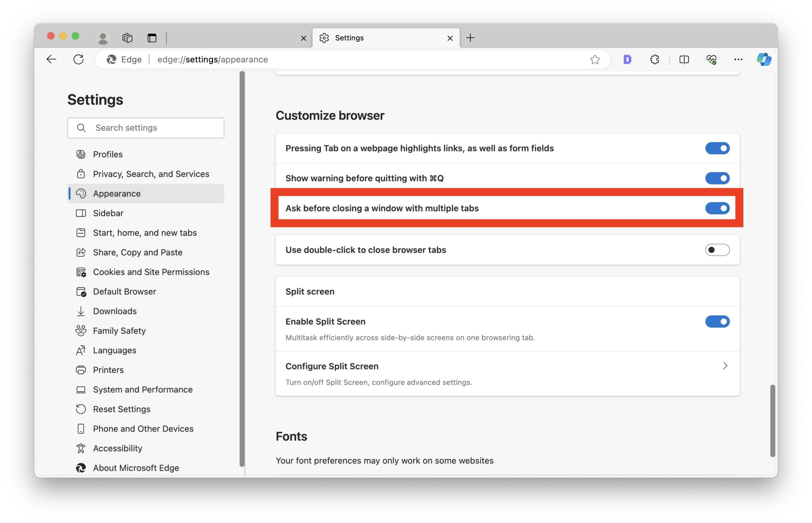Select Appearance in settings sidebar
The width and height of the screenshot is (812, 523).
[117, 193]
